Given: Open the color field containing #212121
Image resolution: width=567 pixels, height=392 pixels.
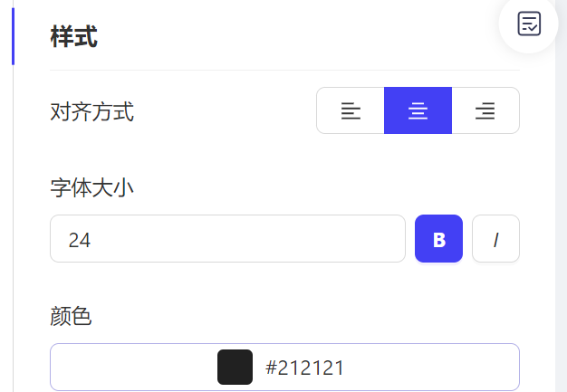Looking at the screenshot, I should [284, 367].
